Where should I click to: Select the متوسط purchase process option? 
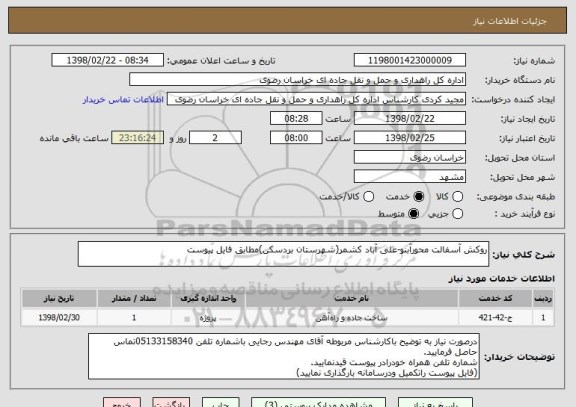click(x=414, y=213)
